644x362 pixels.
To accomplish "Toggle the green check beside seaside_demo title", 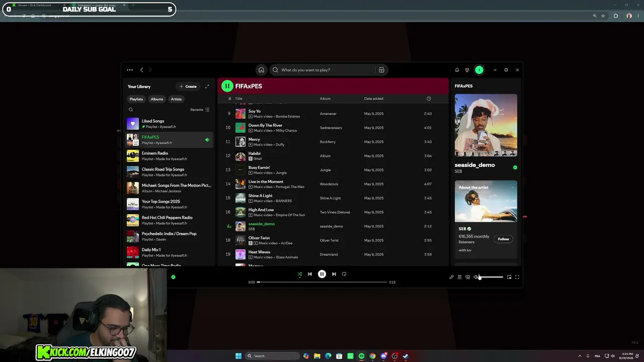I will (x=515, y=167).
